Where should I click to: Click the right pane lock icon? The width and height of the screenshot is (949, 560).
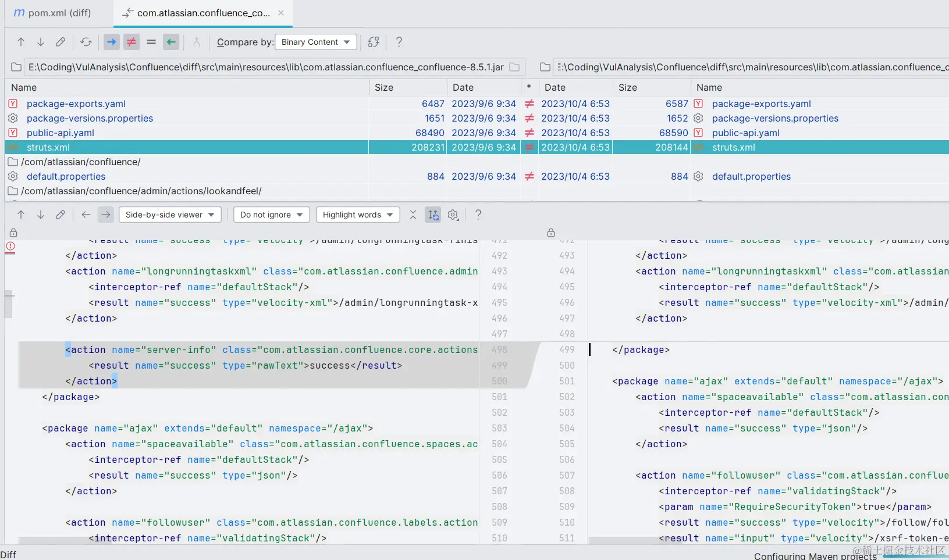pos(551,233)
